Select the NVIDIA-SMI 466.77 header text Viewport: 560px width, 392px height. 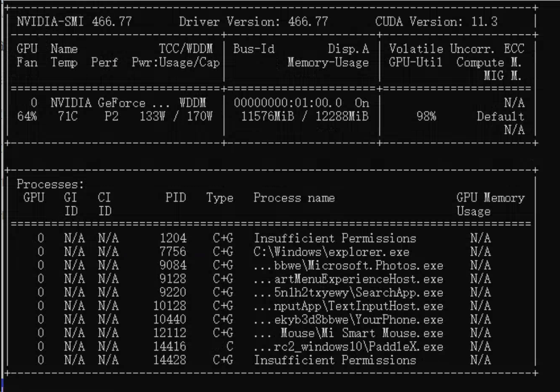[x=74, y=22]
